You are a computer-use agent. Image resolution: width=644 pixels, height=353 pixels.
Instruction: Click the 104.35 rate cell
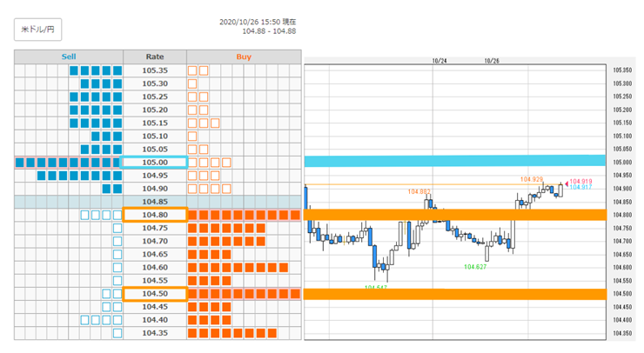(x=155, y=333)
